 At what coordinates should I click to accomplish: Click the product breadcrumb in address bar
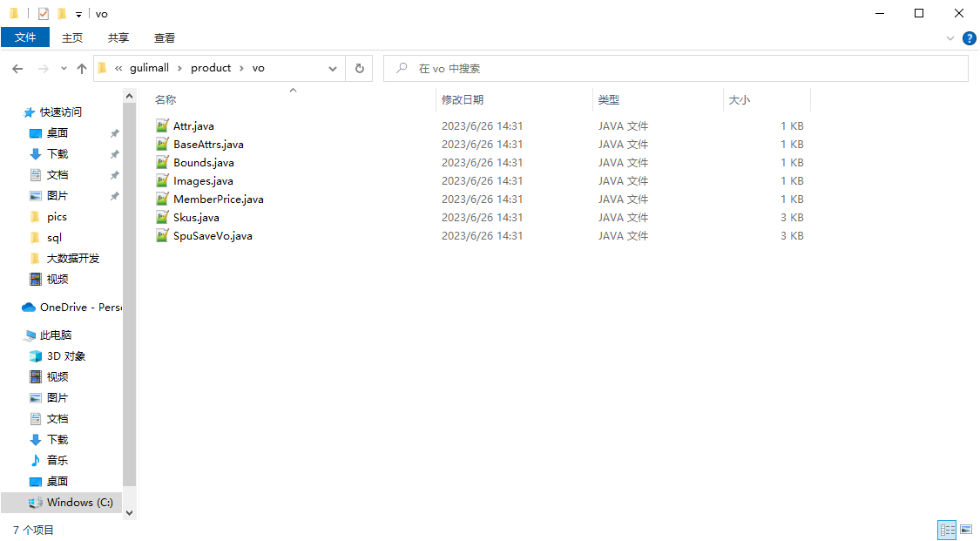pyautogui.click(x=211, y=68)
